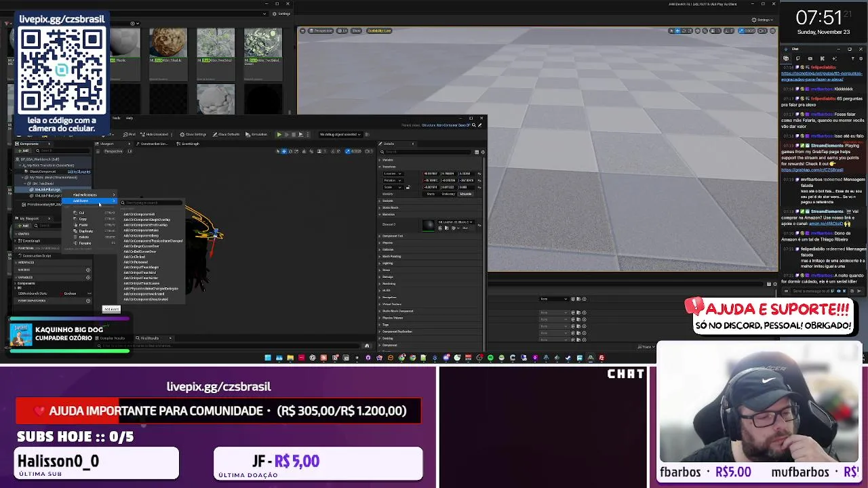Click search field in Add Event submenu

pyautogui.click(x=151, y=203)
